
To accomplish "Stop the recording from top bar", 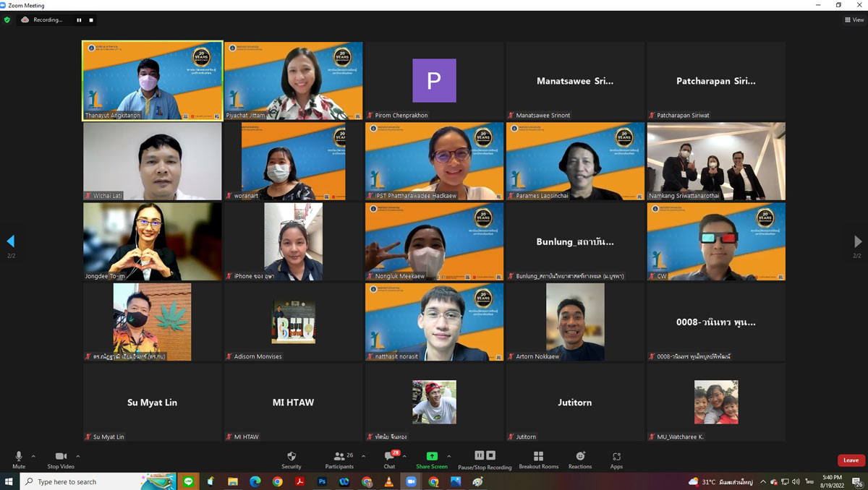I will point(91,20).
